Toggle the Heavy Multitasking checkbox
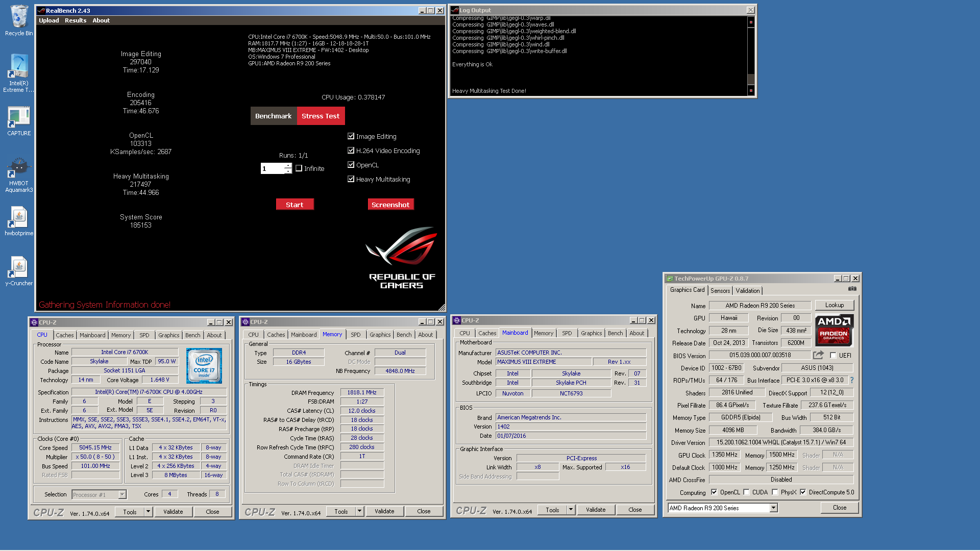The width and height of the screenshot is (980, 551). click(351, 179)
